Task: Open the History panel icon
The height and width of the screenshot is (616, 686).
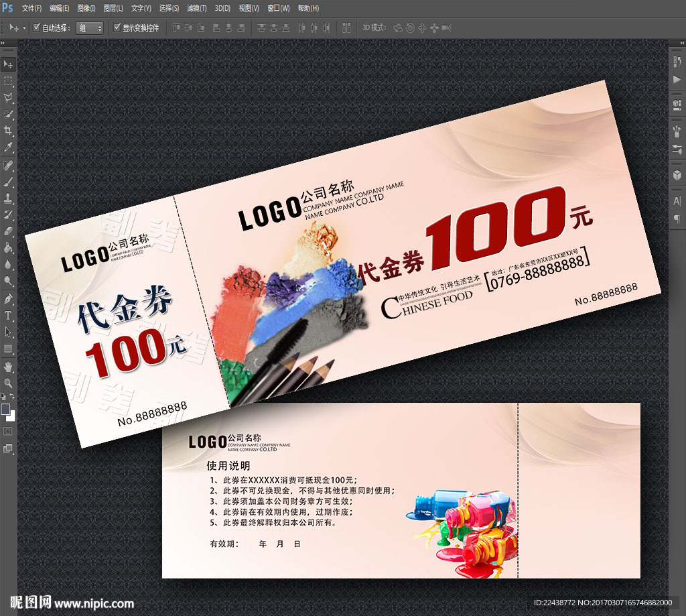Action: point(677,62)
